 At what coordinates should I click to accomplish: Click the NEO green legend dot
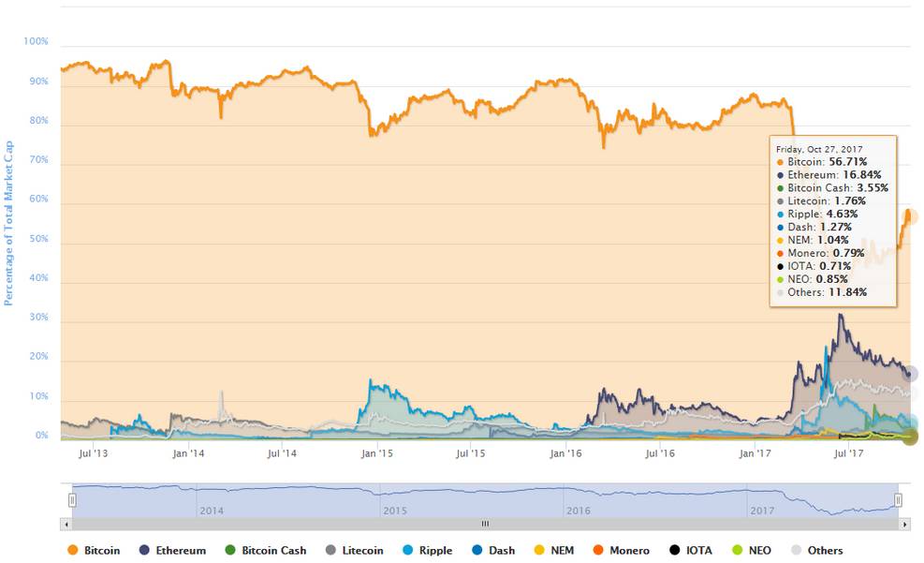[x=737, y=550]
